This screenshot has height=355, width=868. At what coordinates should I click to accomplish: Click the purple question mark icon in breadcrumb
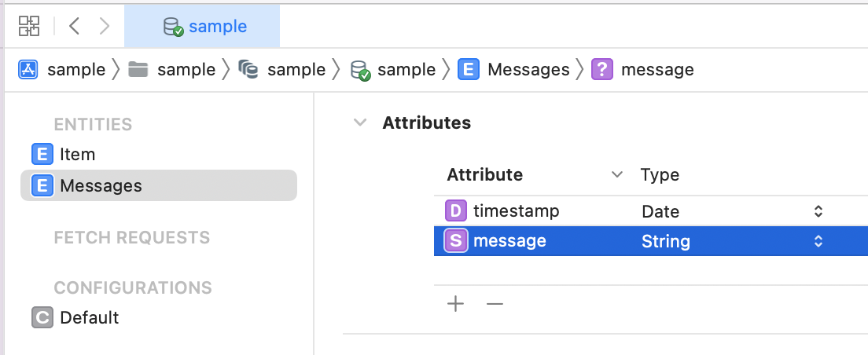coord(602,70)
